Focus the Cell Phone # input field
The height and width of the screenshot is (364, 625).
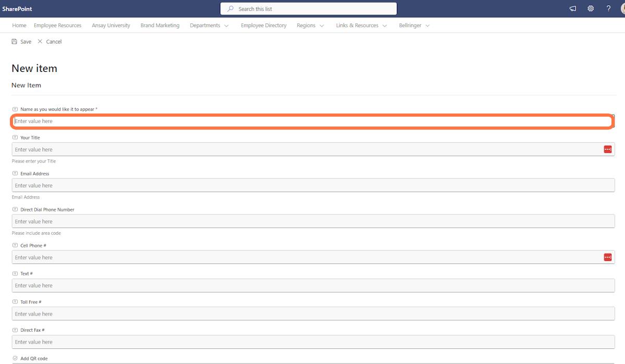313,257
